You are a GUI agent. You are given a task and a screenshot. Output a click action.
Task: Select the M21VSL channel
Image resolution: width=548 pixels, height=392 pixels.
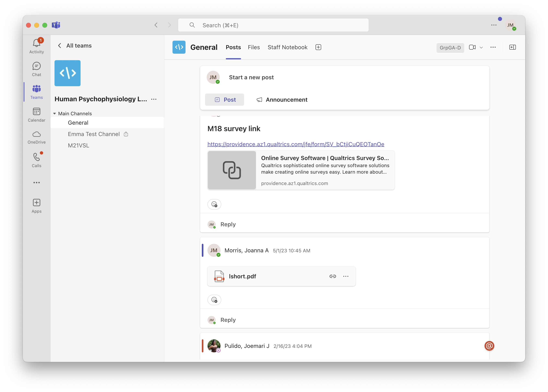107,146
